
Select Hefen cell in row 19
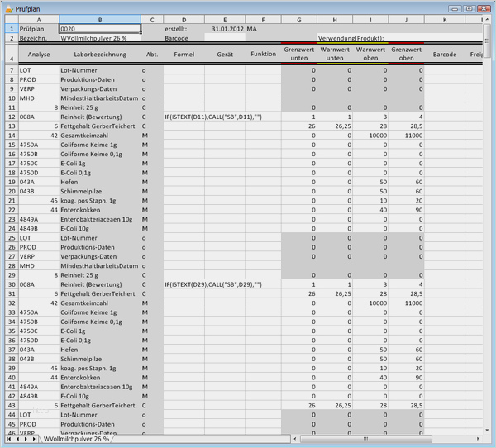click(x=100, y=182)
